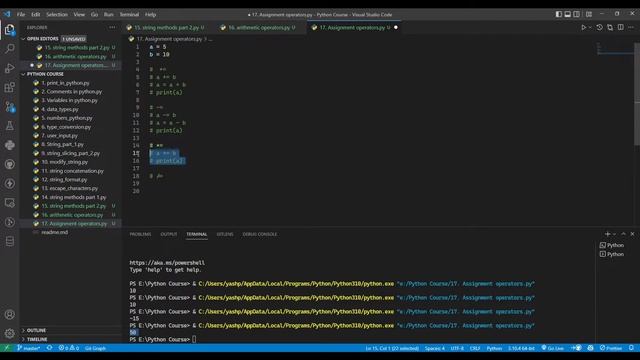Change end of line CRLF setting
The height and width of the screenshot is (360, 640).
point(475,348)
